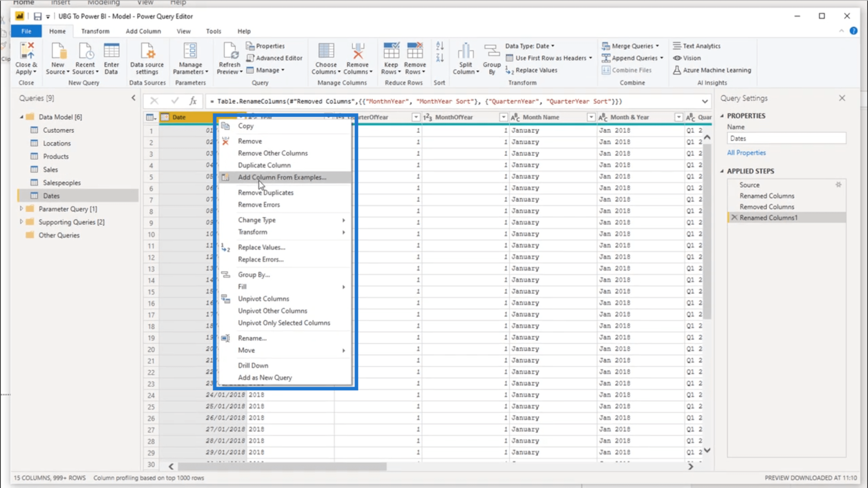The image size is (868, 488).
Task: Click Use First Row as Headers
Action: (x=549, y=58)
